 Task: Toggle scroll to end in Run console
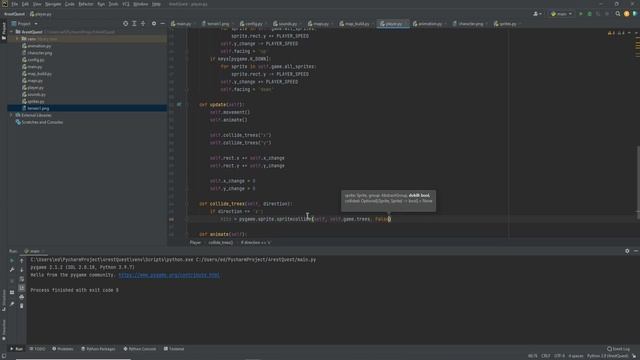pos(22,288)
